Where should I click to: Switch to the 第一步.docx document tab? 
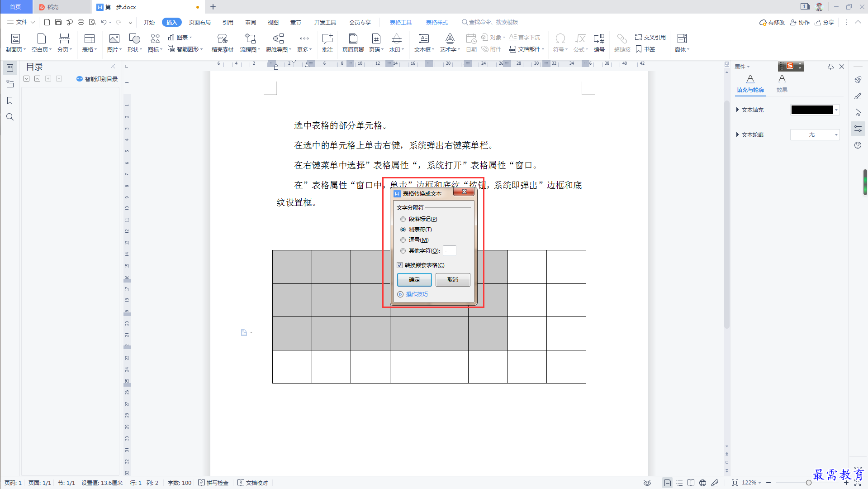(148, 7)
